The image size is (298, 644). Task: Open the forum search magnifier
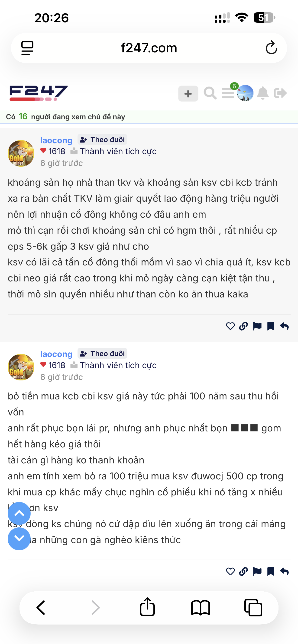[x=210, y=93]
